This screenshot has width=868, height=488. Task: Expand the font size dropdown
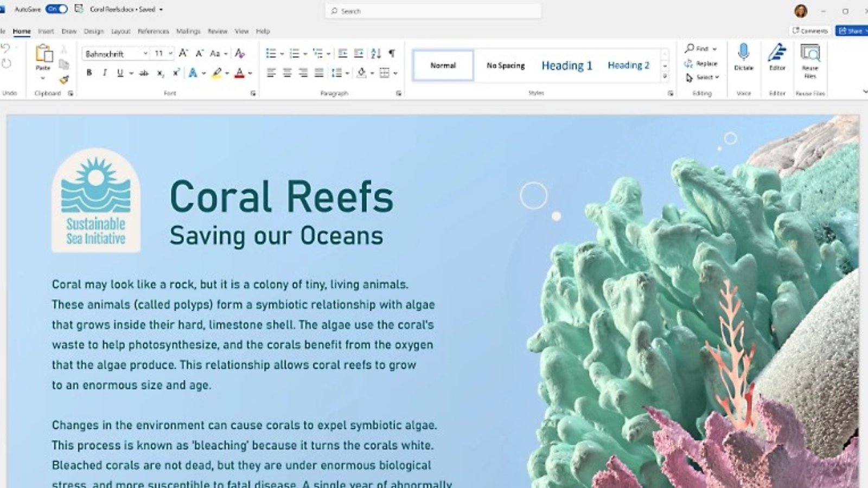coord(170,54)
